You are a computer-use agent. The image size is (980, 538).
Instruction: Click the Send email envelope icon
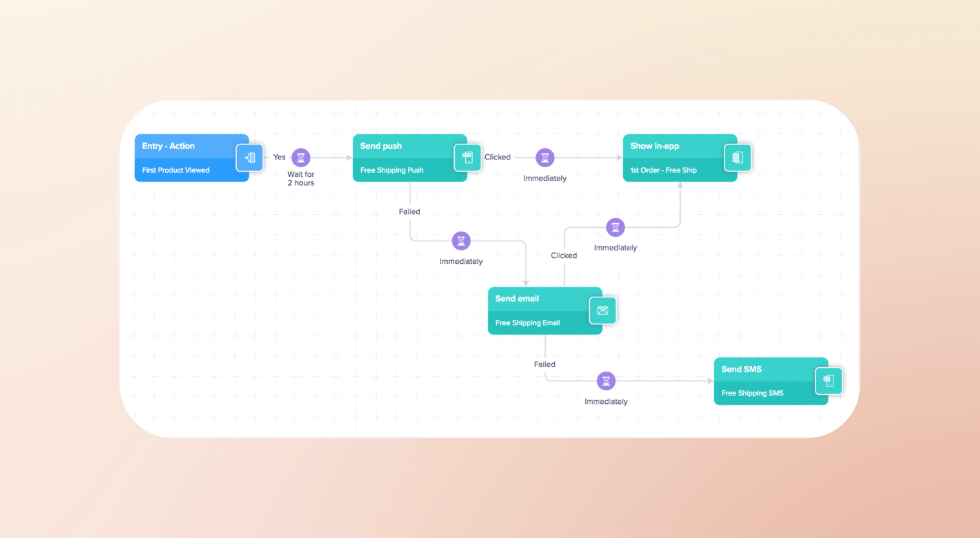pyautogui.click(x=603, y=311)
